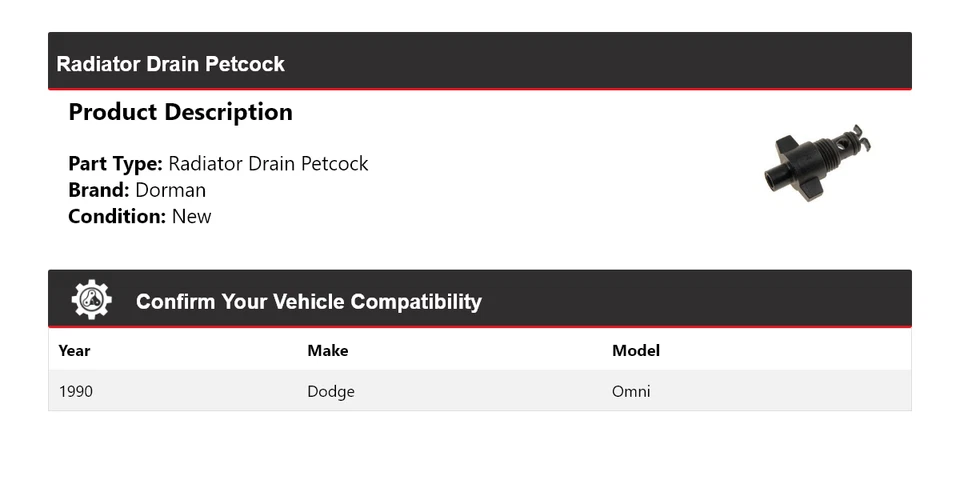The height and width of the screenshot is (480, 960).
Task: Click the Radiator Drain Petcock title bar text
Action: (x=170, y=64)
